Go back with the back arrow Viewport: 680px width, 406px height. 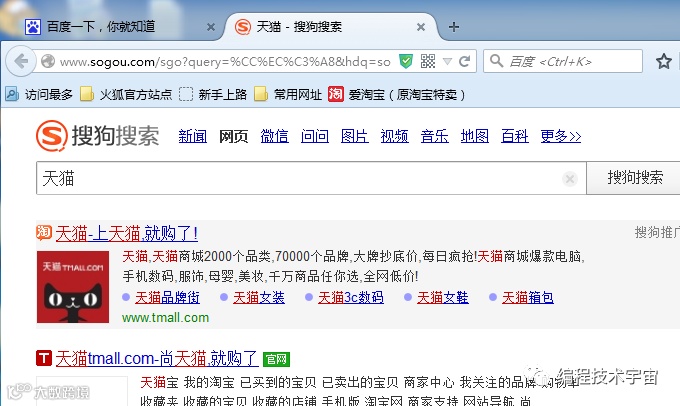click(20, 61)
